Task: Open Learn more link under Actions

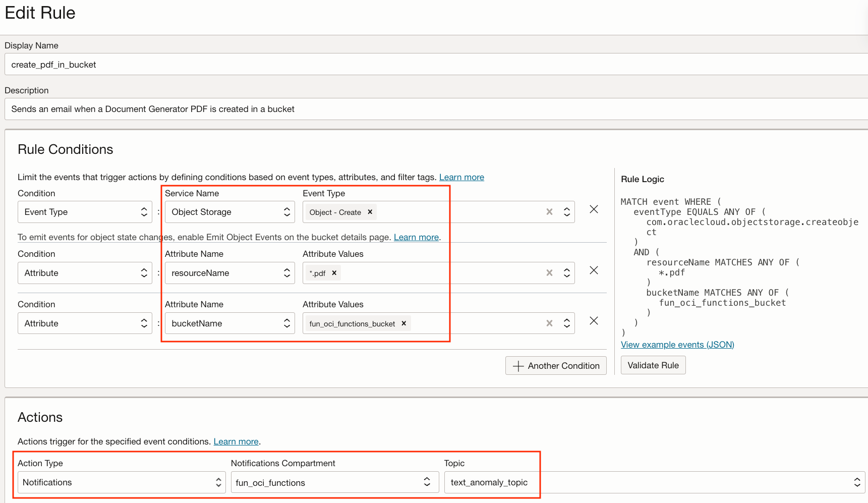Action: click(x=236, y=441)
